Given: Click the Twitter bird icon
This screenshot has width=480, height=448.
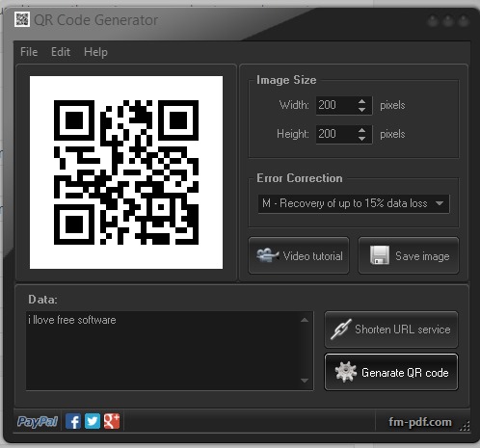Looking at the screenshot, I should coord(93,421).
